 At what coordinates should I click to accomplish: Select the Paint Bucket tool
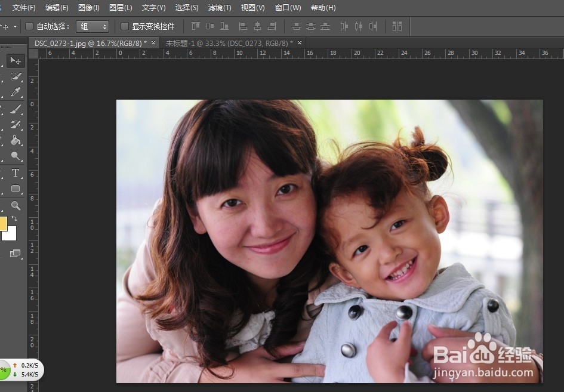[x=16, y=140]
